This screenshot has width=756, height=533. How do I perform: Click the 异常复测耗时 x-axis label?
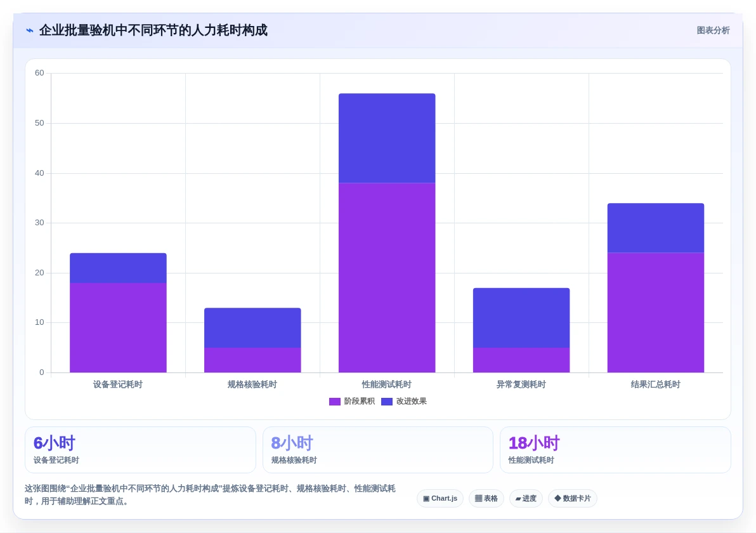tap(521, 385)
